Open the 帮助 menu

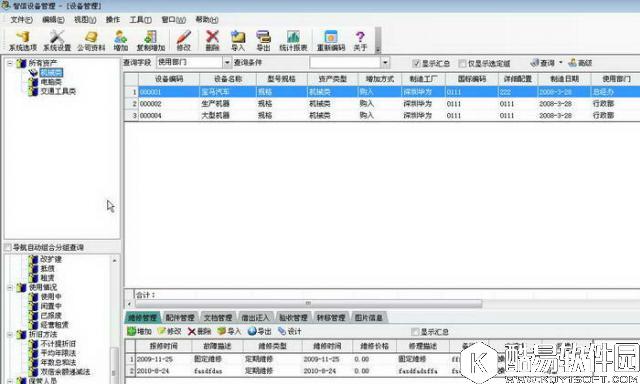(207, 20)
